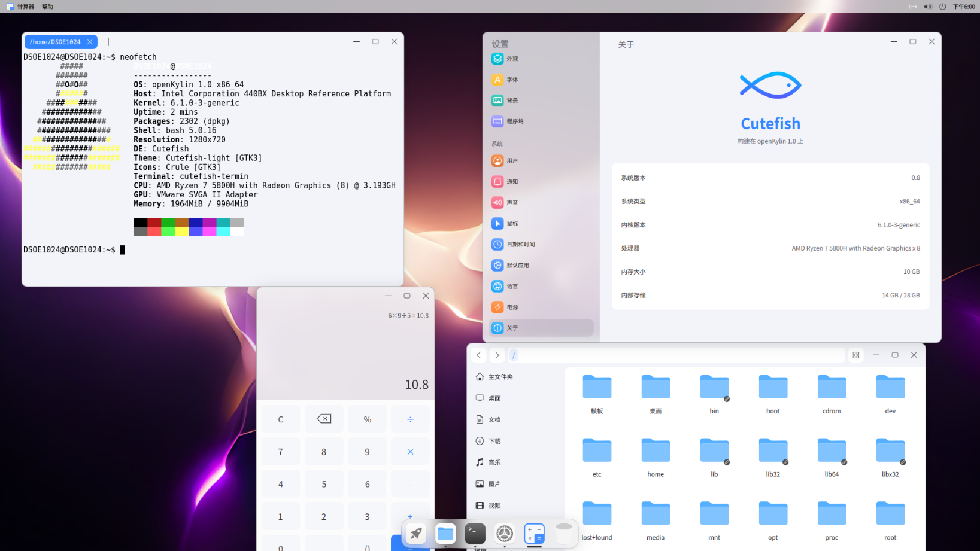The width and height of the screenshot is (980, 551).
Task: Open the calculator icon in the dock
Action: (x=534, y=533)
